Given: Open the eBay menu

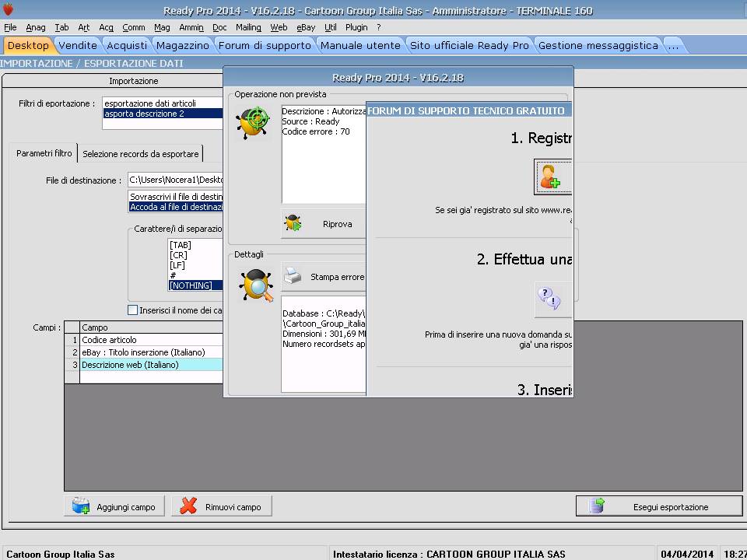Looking at the screenshot, I should click(306, 28).
